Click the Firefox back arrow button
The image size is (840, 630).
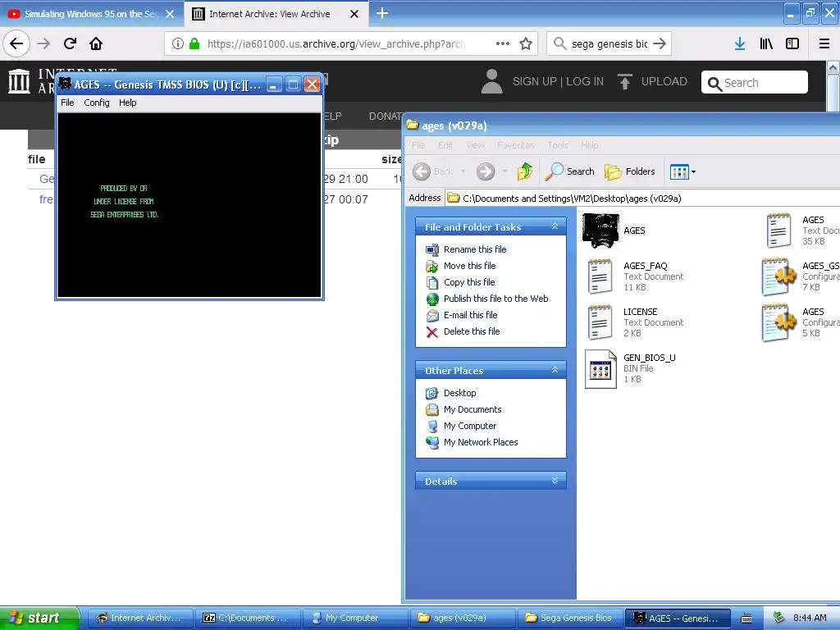16,44
